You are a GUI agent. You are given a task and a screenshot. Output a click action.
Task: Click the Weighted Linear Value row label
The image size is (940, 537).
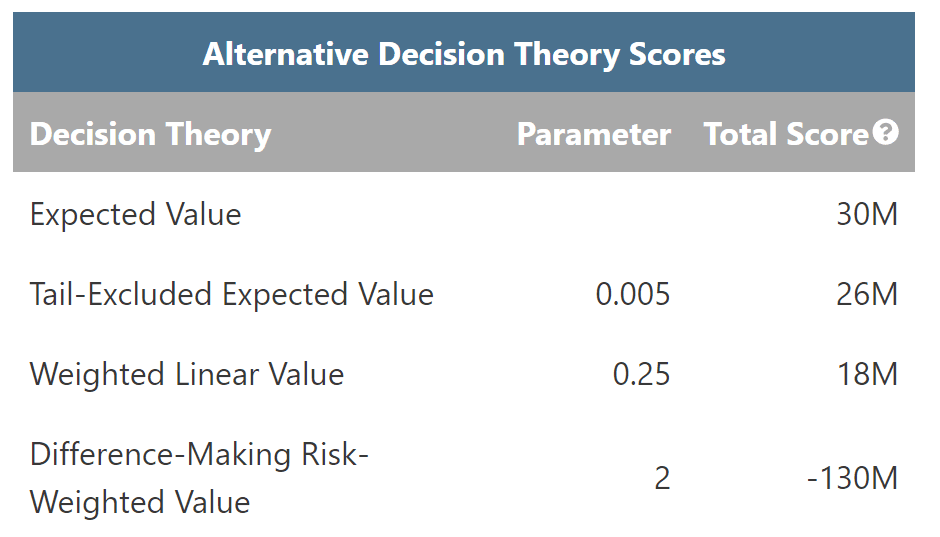point(187,375)
